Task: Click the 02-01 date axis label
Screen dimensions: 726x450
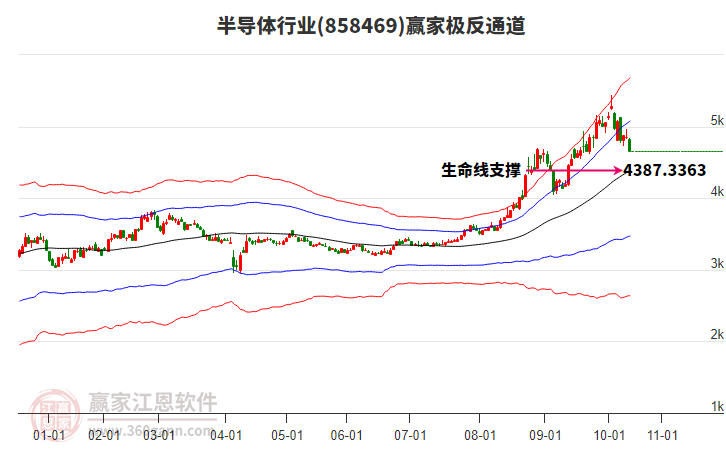Action: [x=104, y=435]
